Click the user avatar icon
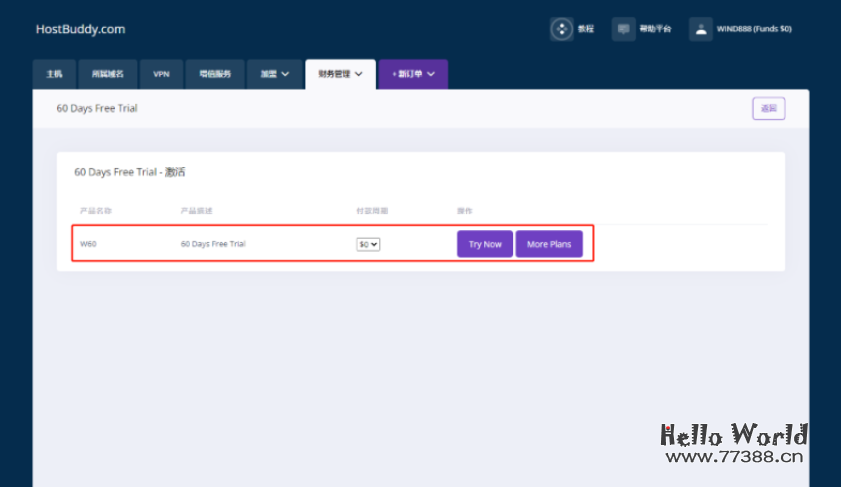 click(701, 29)
